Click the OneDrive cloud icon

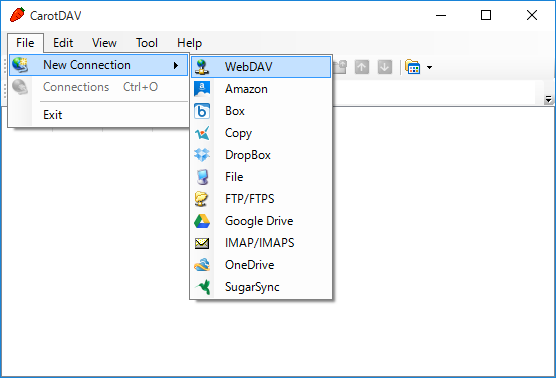coord(202,265)
